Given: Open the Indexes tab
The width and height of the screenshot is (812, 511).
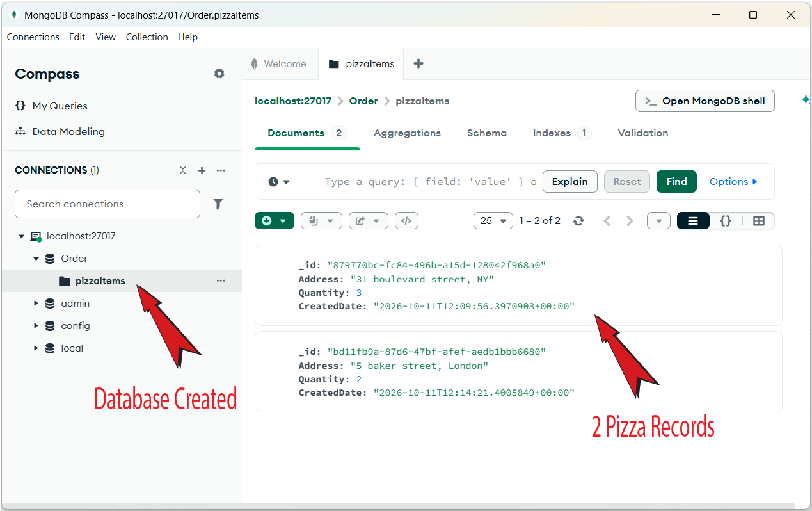Looking at the screenshot, I should 562,133.
